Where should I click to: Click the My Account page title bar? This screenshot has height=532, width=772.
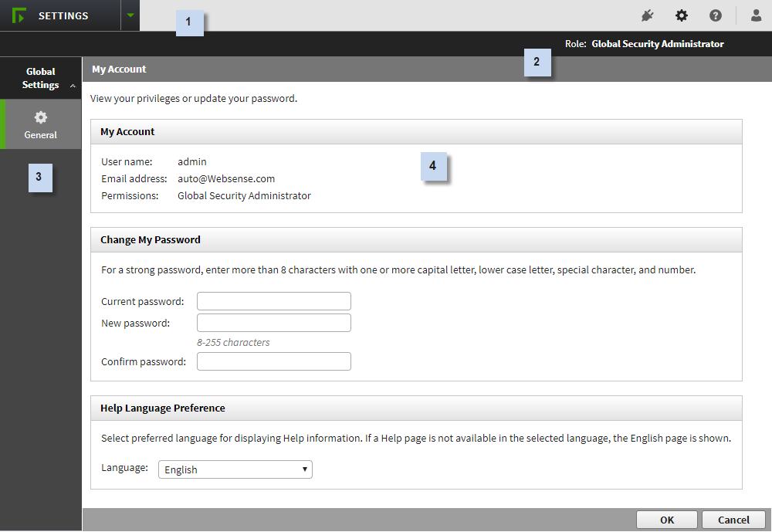[427, 69]
